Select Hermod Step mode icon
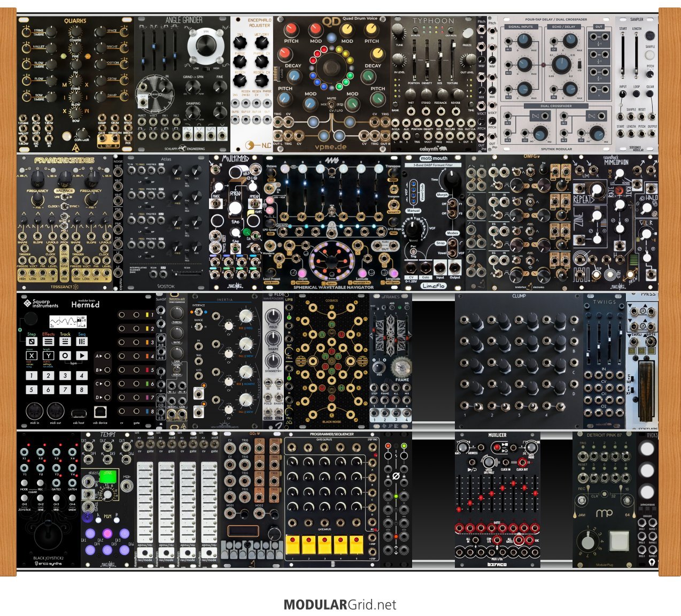681x616 pixels. point(32,341)
